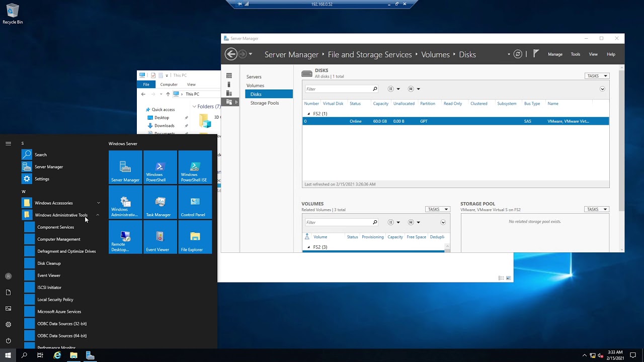
Task: Open Task View on the taskbar
Action: pyautogui.click(x=40, y=355)
